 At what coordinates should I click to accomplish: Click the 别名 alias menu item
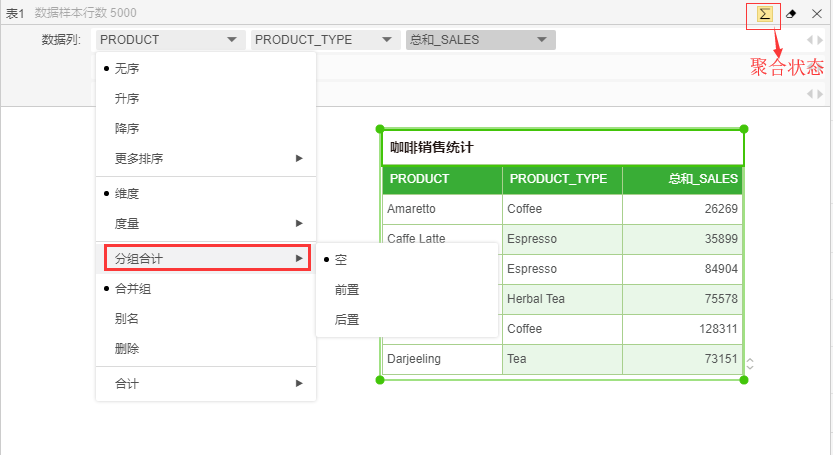coord(127,319)
